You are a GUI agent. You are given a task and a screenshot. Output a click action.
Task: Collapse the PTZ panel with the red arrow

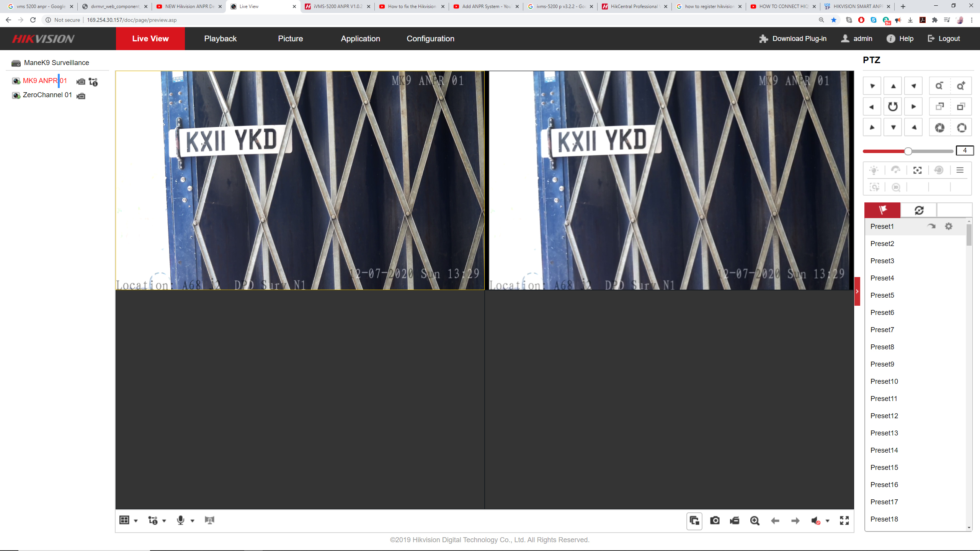tap(857, 291)
